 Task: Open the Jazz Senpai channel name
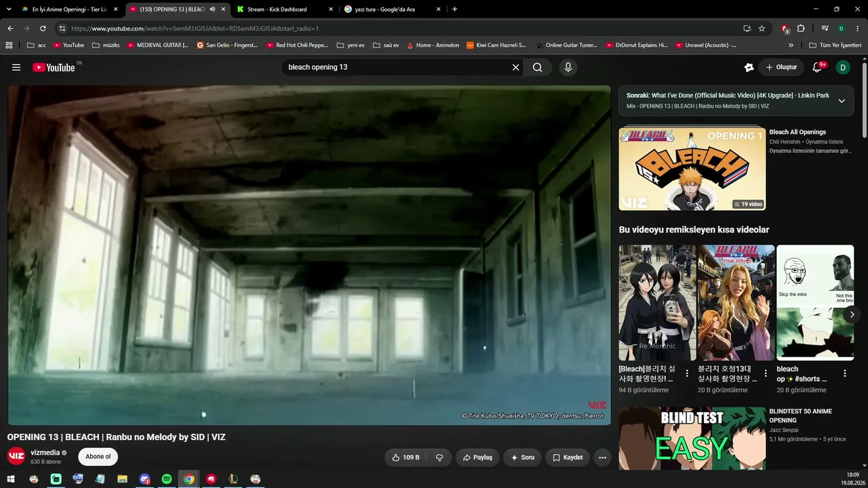click(x=784, y=430)
